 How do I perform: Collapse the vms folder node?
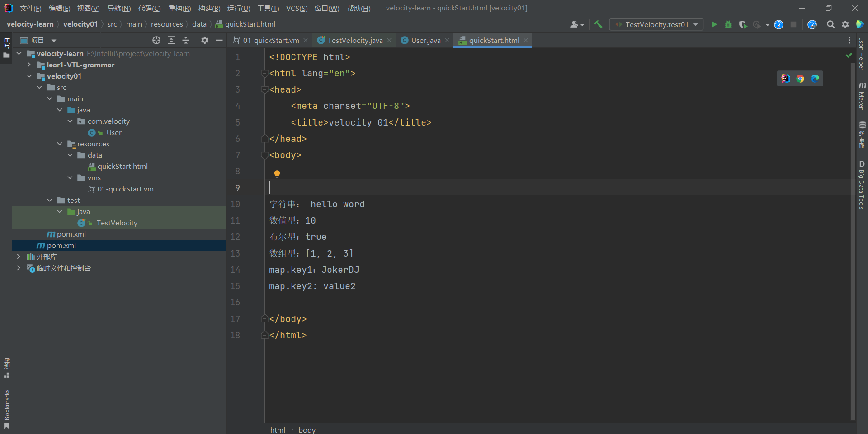point(70,177)
